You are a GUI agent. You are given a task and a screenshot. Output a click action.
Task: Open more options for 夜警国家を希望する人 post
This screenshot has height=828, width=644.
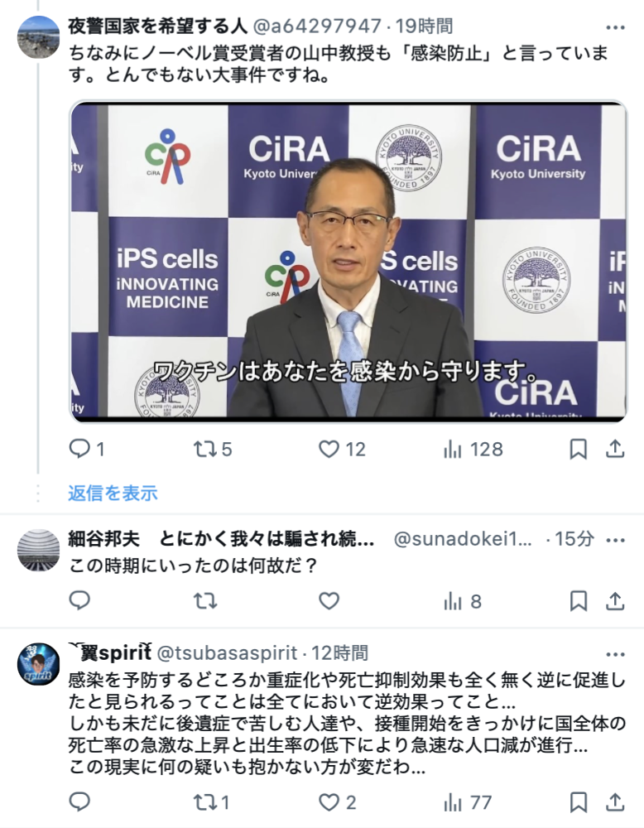click(616, 27)
